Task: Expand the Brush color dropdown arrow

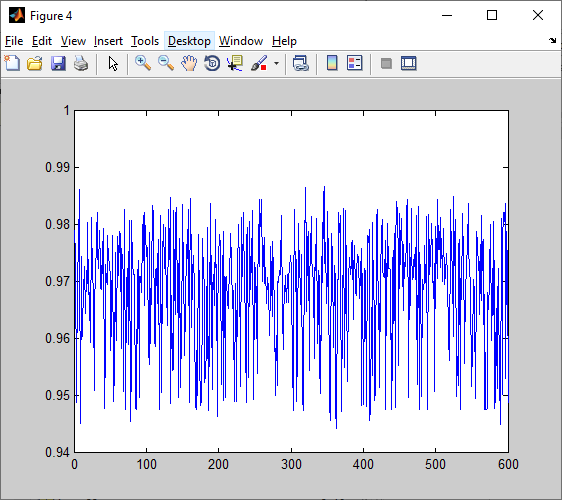Action: [x=276, y=64]
